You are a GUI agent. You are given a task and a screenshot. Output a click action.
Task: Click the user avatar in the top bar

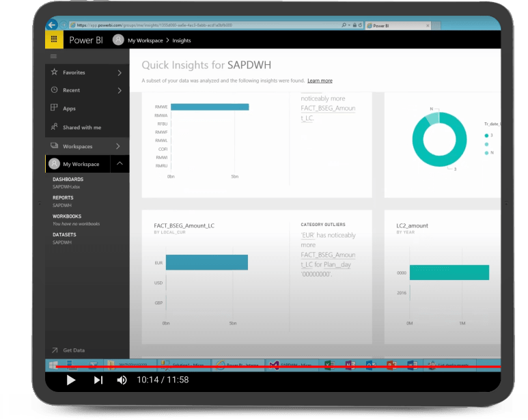click(x=118, y=40)
